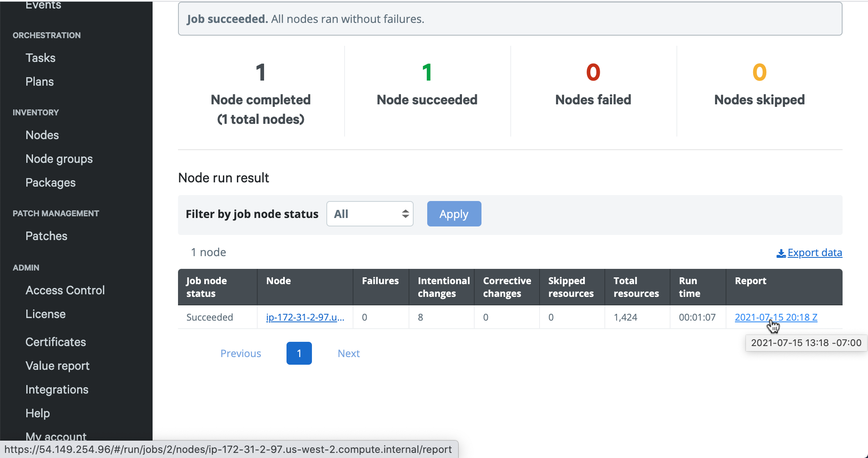Open the Packages inventory page

50,182
